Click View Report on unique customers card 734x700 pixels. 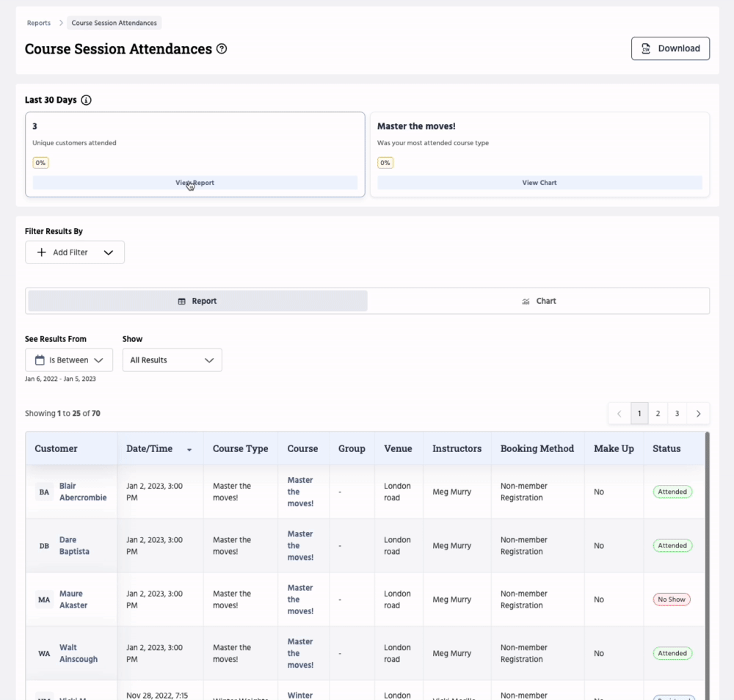(195, 183)
